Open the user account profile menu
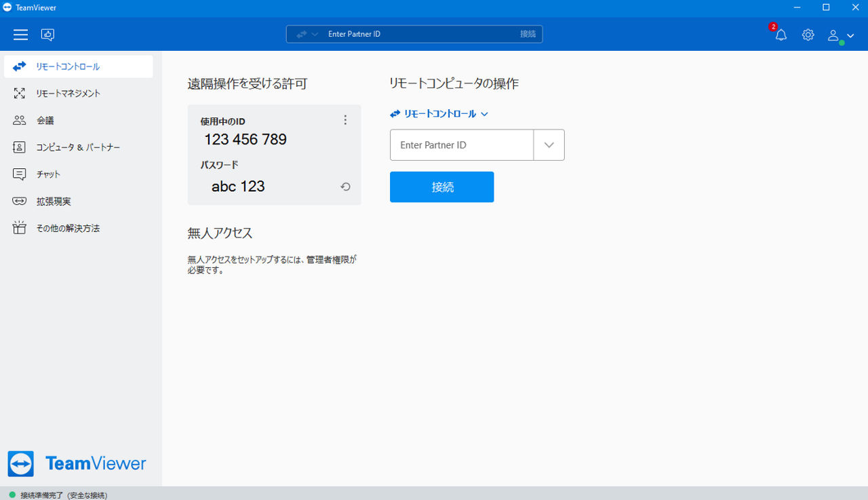The height and width of the screenshot is (500, 868). [840, 35]
